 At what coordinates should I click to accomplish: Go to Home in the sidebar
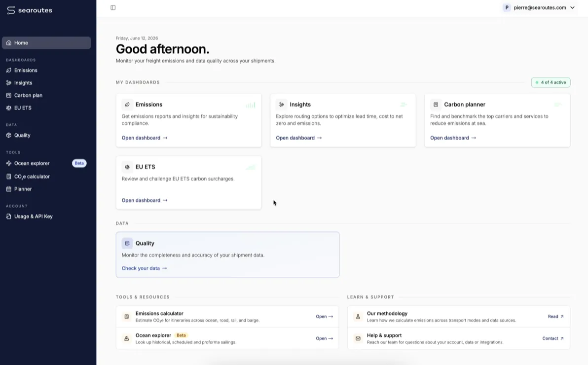tap(46, 43)
